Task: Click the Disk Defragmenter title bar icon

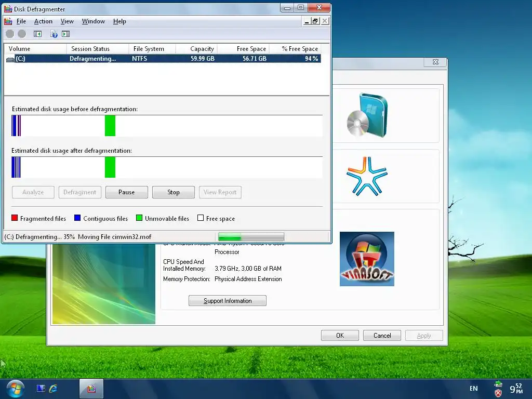Action: (8, 8)
